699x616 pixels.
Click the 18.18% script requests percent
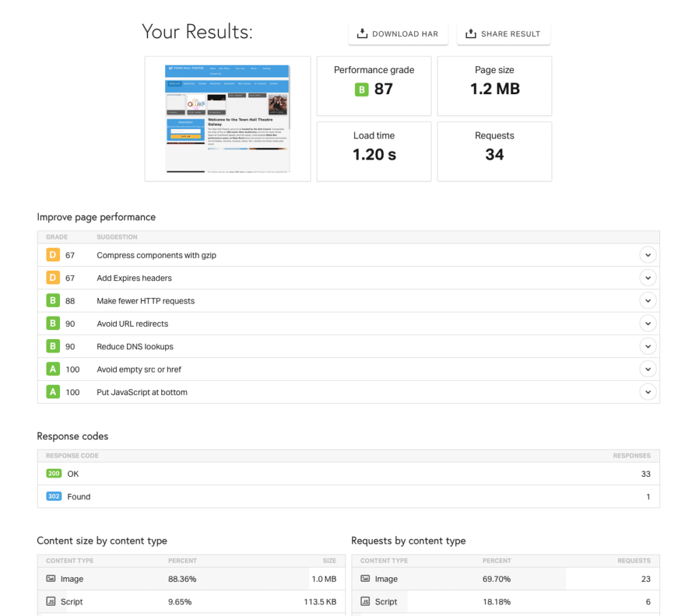coord(497,602)
